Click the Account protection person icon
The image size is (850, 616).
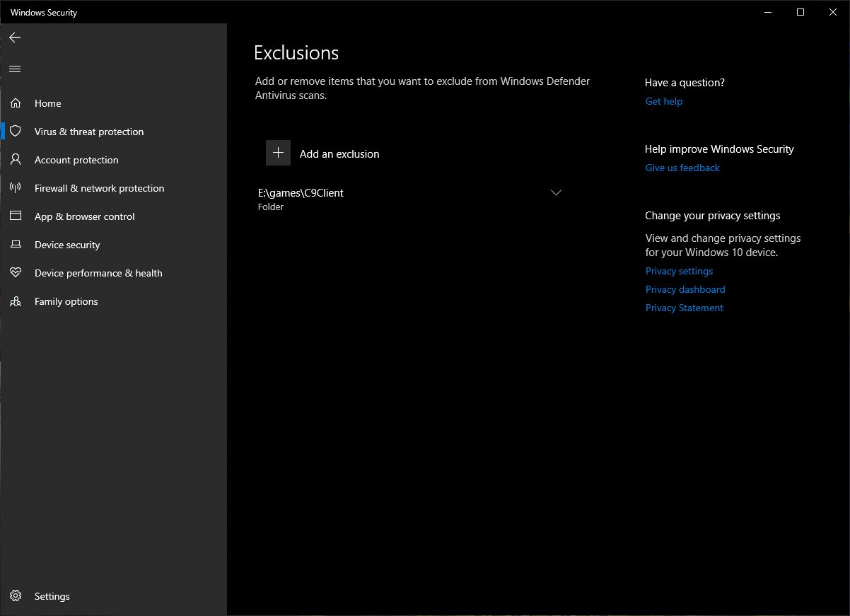click(16, 160)
